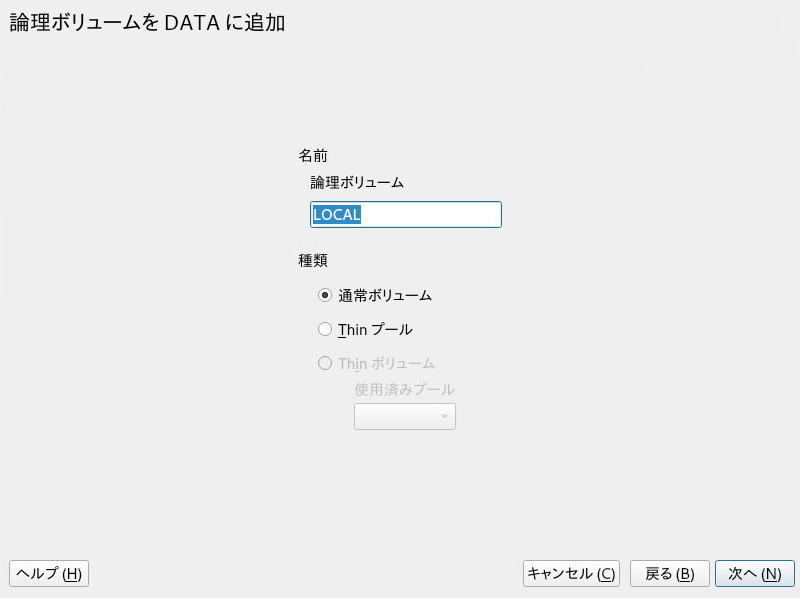This screenshot has width=800, height=598.
Task: Cancel the dialog with キャンセル (C)
Action: tap(571, 574)
